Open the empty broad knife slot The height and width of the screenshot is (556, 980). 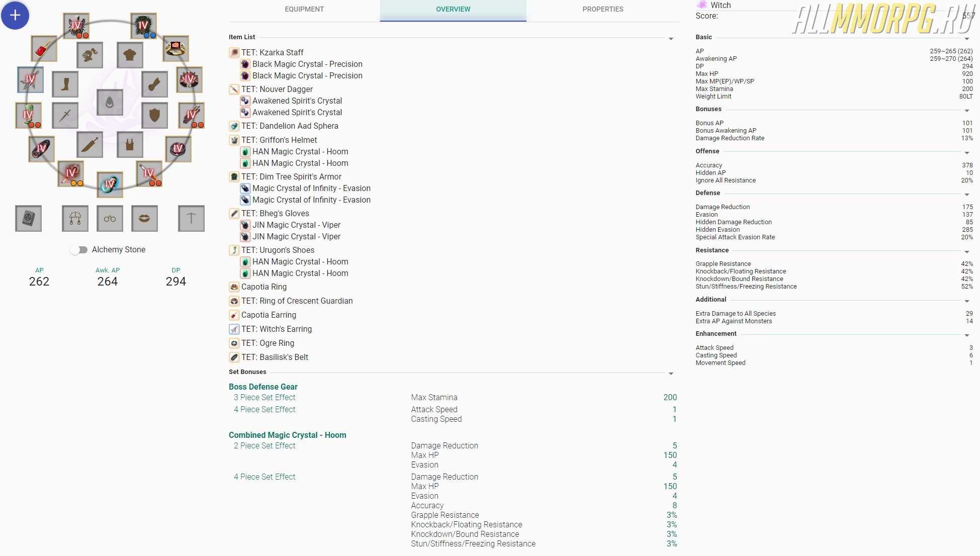(90, 144)
